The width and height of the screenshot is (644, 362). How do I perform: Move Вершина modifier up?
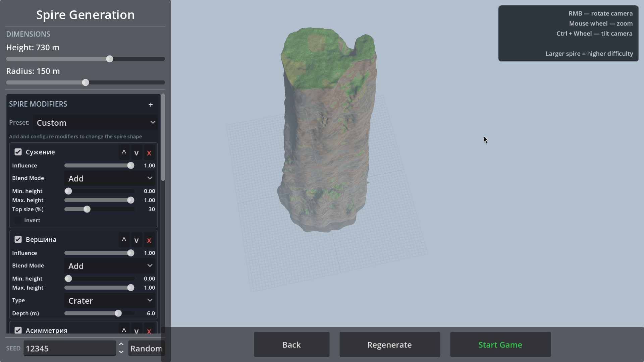pyautogui.click(x=124, y=240)
